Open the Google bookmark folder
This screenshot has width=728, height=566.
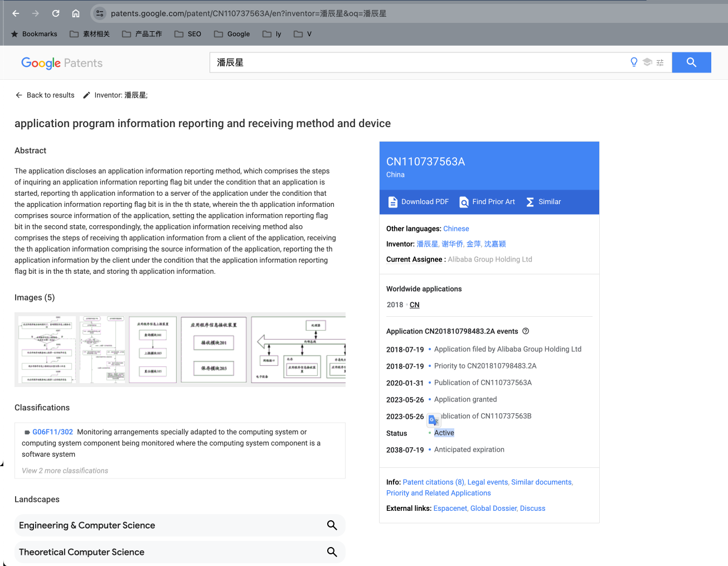[x=232, y=34]
